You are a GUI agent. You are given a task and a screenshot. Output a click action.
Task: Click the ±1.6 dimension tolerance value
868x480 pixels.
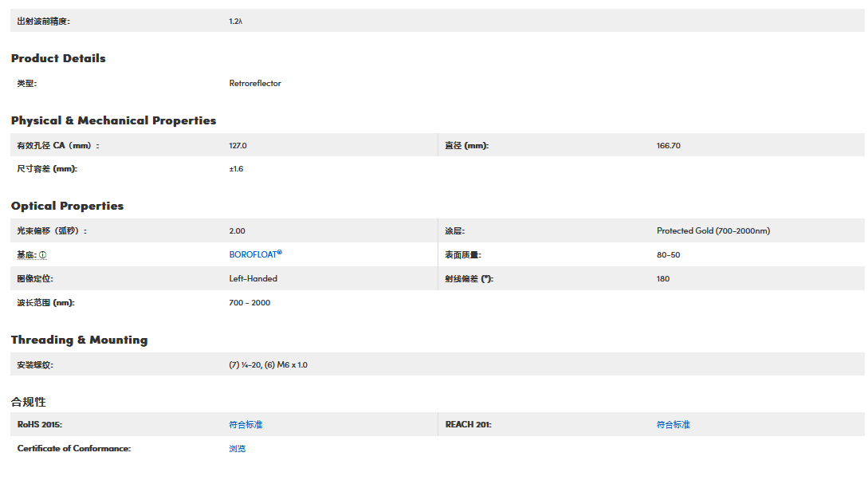[x=237, y=169]
